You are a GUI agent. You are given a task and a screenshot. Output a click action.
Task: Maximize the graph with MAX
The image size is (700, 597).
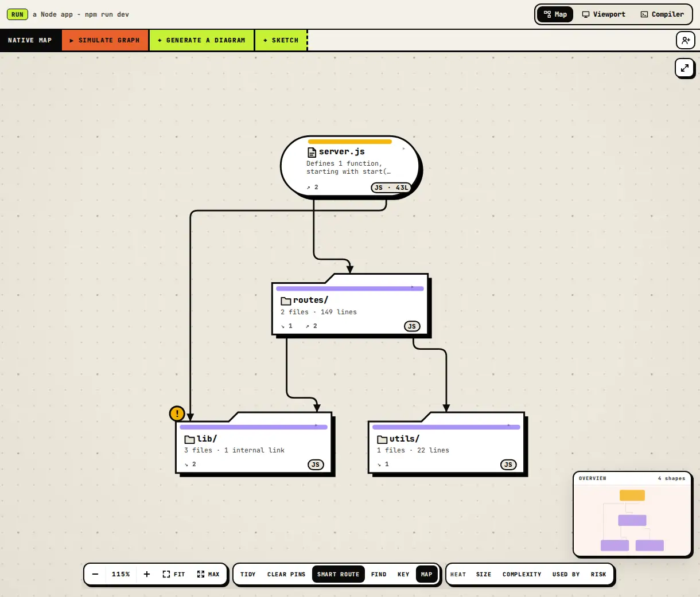tap(208, 574)
